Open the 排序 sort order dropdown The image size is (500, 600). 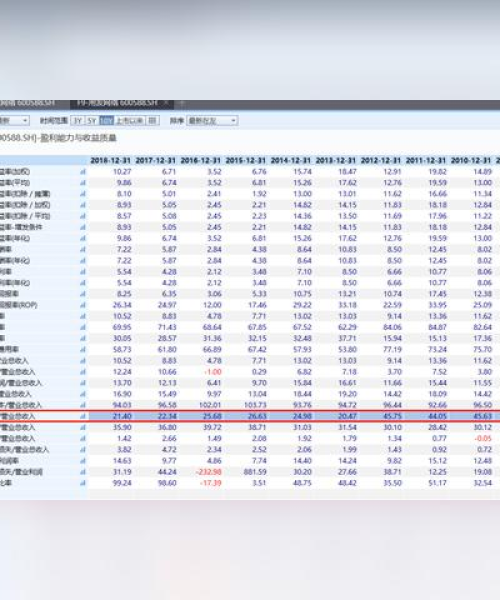pos(212,121)
